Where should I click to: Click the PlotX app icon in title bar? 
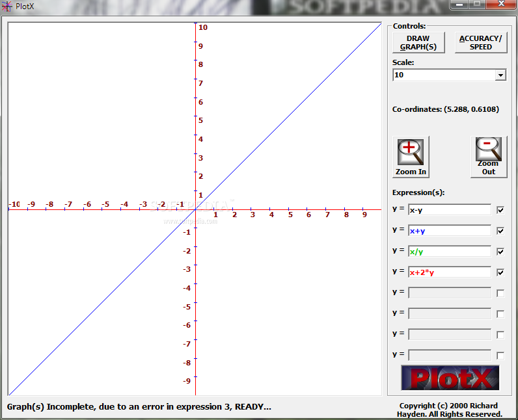pos(7,7)
